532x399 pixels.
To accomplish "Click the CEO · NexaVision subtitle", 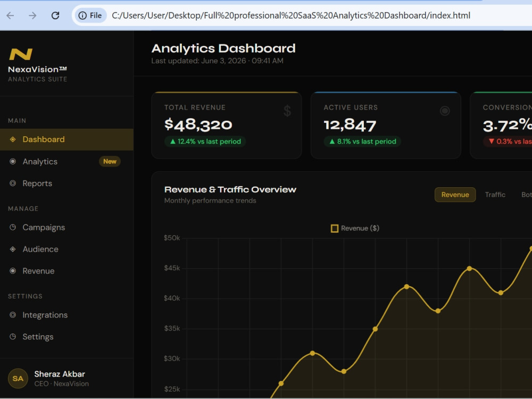I will (61, 384).
